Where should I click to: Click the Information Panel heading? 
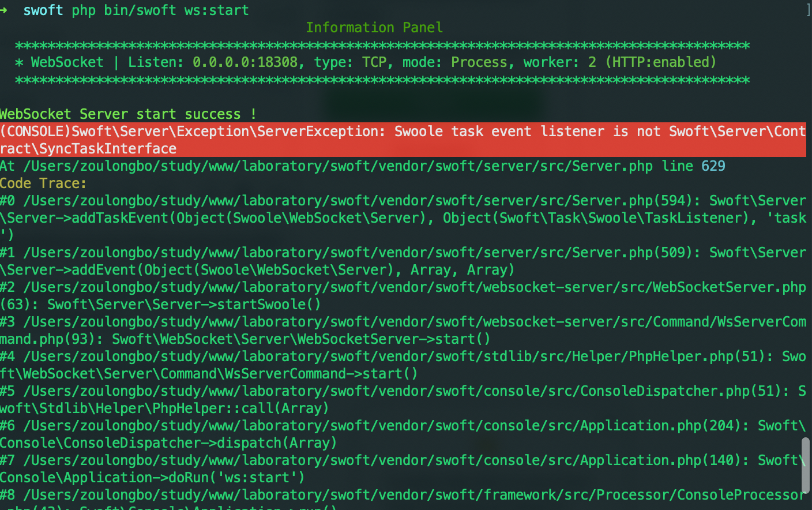[x=374, y=27]
